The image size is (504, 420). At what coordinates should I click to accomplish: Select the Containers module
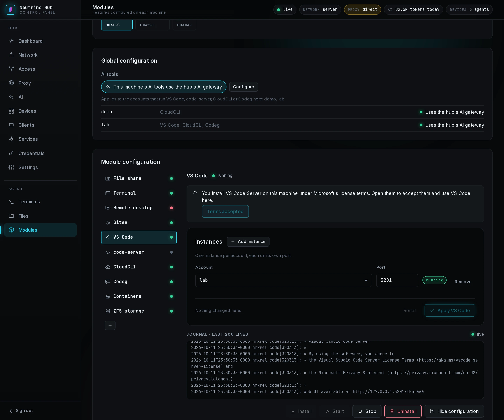139,296
